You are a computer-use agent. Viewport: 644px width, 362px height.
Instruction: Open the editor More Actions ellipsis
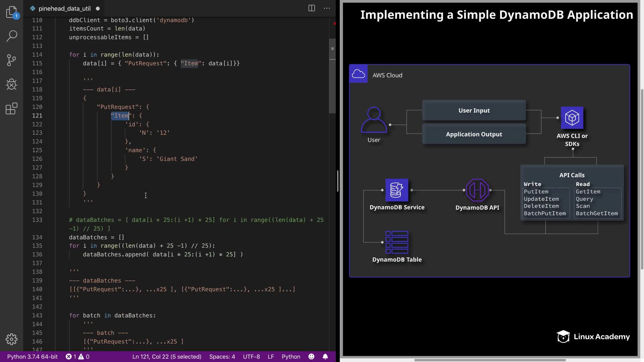[x=327, y=8]
